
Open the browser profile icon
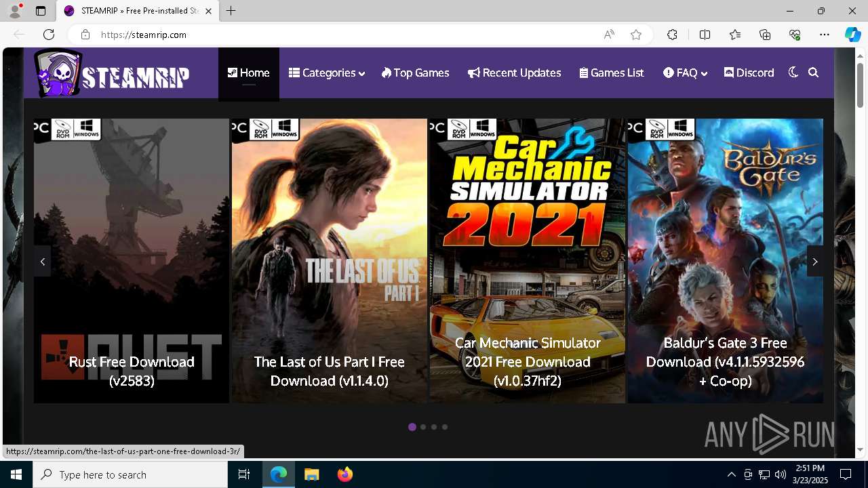[15, 11]
